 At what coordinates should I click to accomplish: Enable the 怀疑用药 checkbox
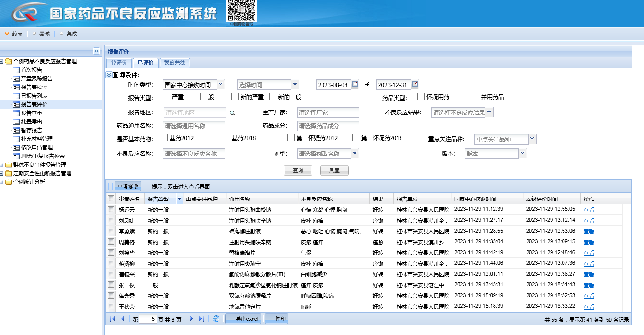[x=421, y=97]
